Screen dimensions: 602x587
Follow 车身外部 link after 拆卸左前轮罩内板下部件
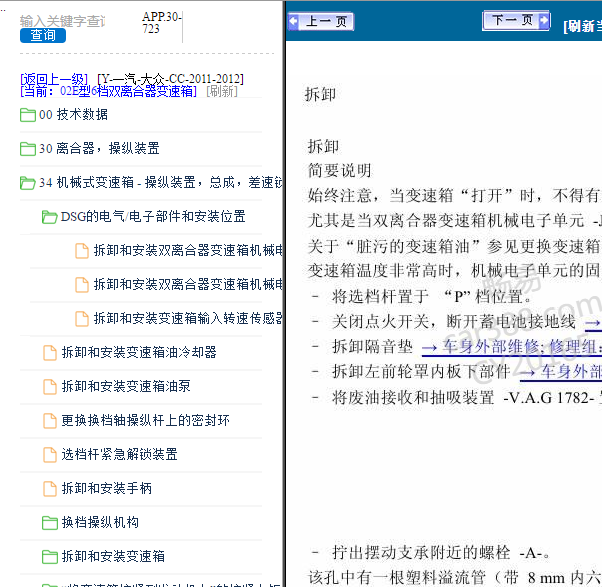(561, 372)
